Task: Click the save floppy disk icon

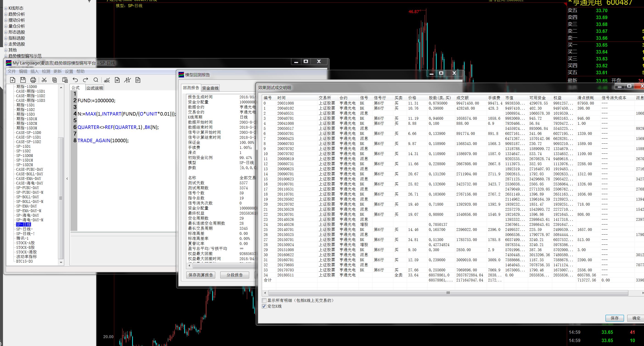Action: click(23, 80)
